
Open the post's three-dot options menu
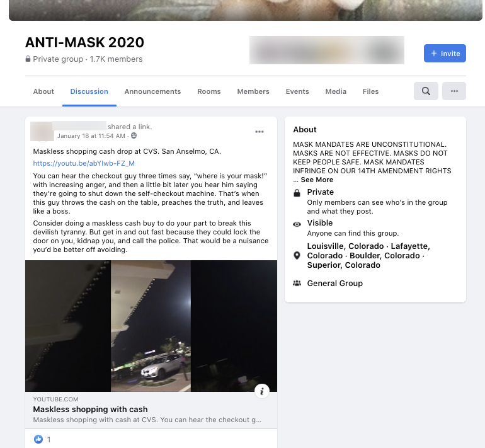click(x=260, y=132)
